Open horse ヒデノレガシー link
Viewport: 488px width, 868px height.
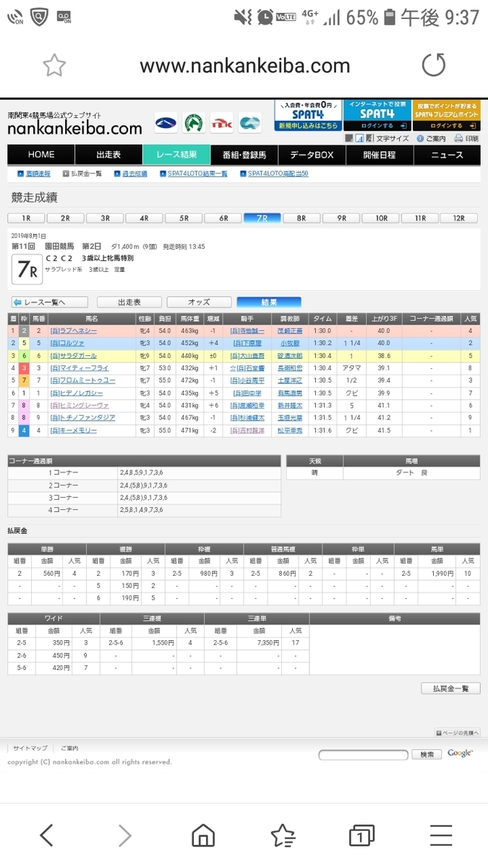click(76, 393)
